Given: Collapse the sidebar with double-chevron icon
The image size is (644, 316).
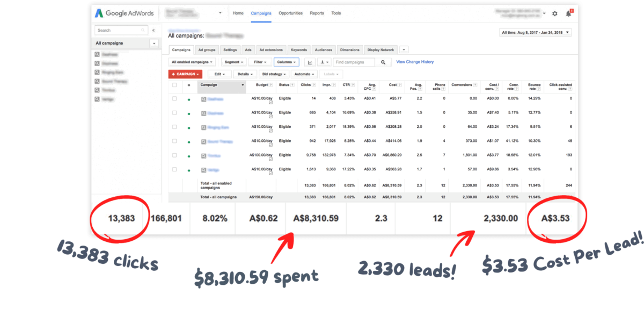Looking at the screenshot, I should [x=153, y=31].
